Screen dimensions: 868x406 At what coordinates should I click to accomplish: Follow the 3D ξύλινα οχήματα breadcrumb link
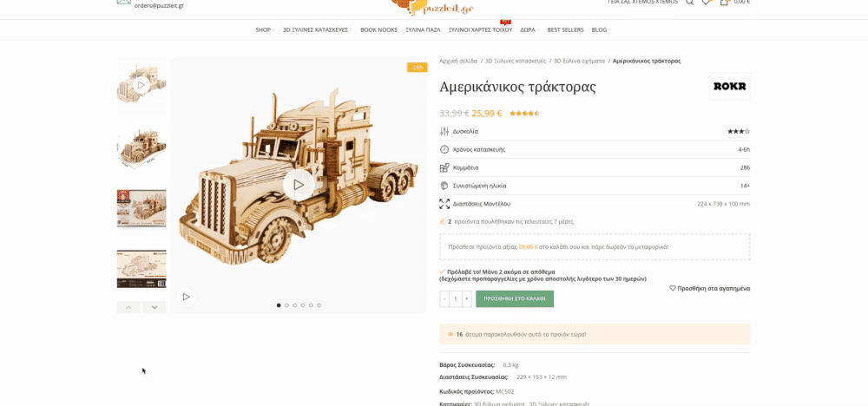(x=579, y=61)
